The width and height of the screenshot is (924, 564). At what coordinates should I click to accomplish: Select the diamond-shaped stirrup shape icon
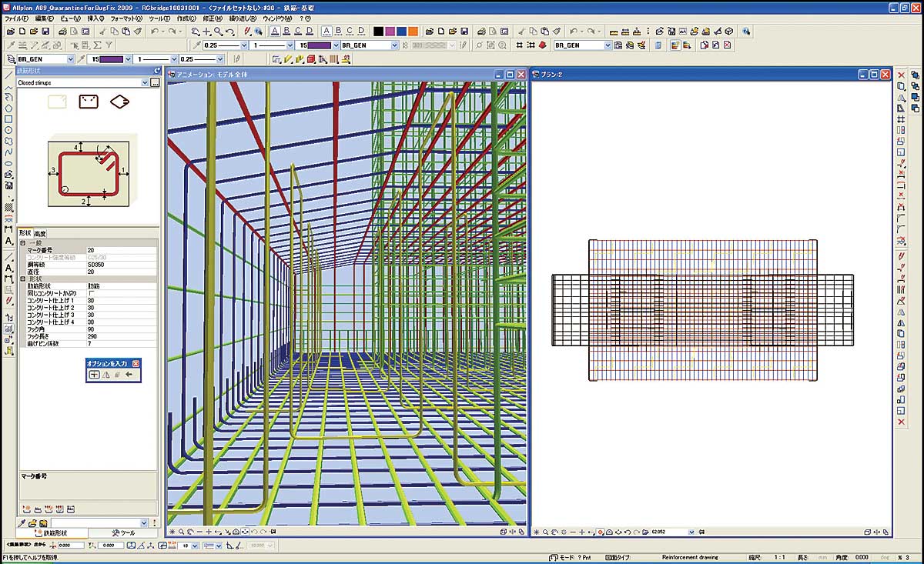119,102
